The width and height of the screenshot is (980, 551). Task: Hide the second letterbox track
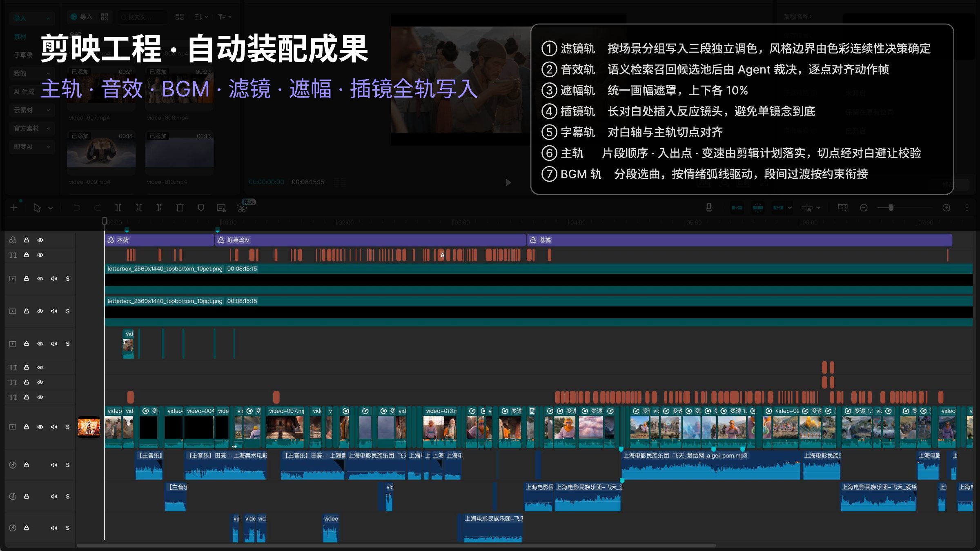coord(40,311)
